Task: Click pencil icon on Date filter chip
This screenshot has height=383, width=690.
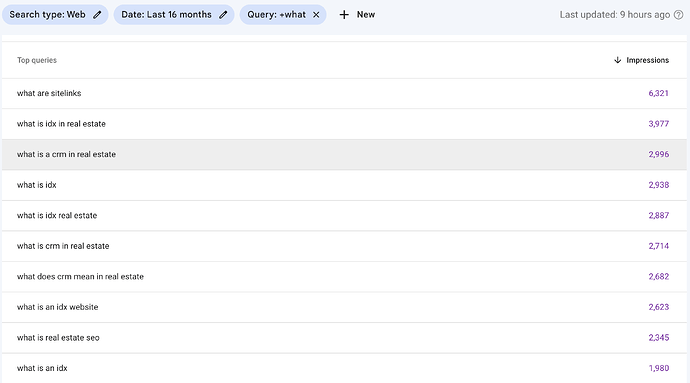Action: pos(223,15)
